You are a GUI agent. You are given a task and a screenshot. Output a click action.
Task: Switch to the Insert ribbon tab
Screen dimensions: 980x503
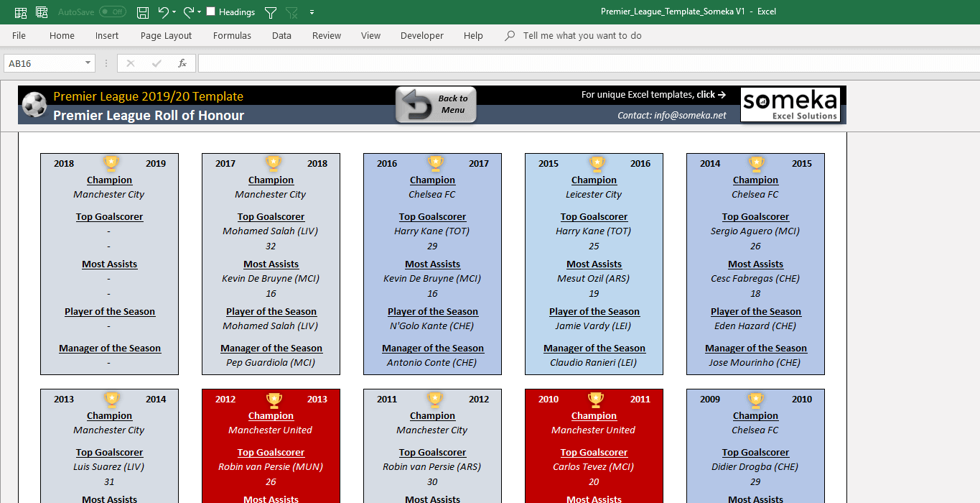[107, 36]
